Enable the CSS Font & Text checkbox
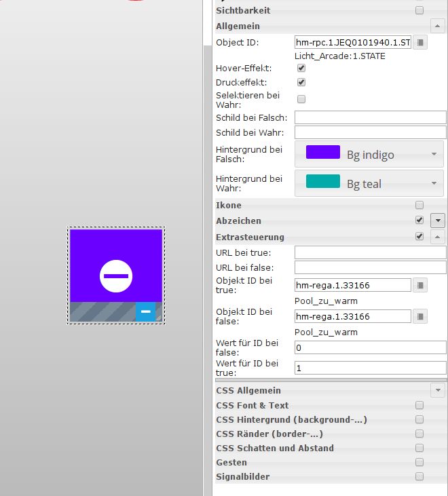Screen dimensions: 448x496 [419, 405]
